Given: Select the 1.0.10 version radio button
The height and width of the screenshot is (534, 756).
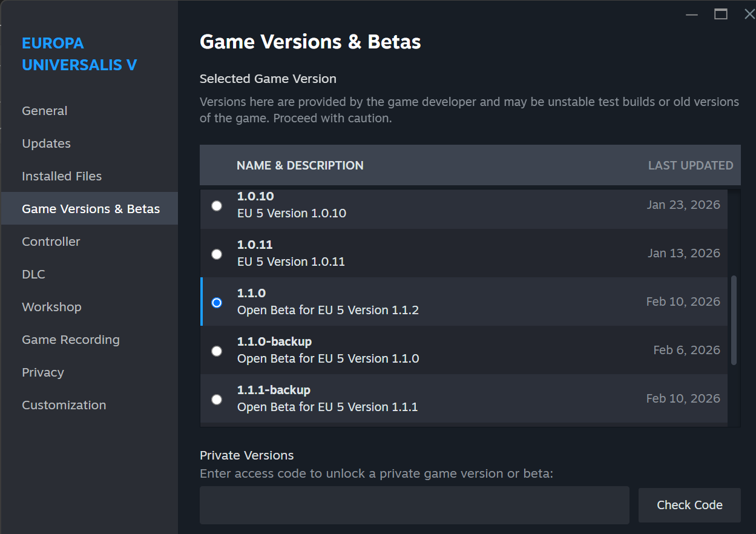Looking at the screenshot, I should [217, 206].
